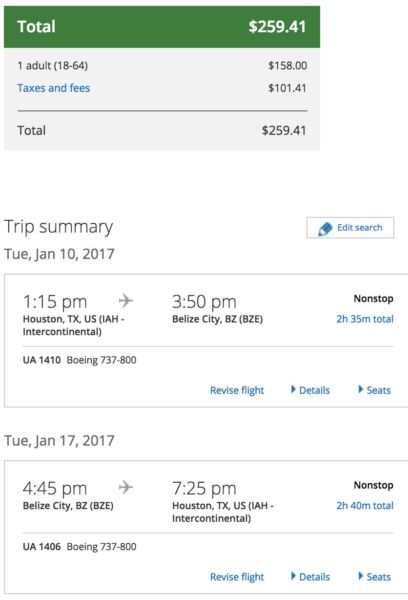Click the plane icon on the Jan 10 flight
This screenshot has width=408, height=600.
tap(126, 300)
